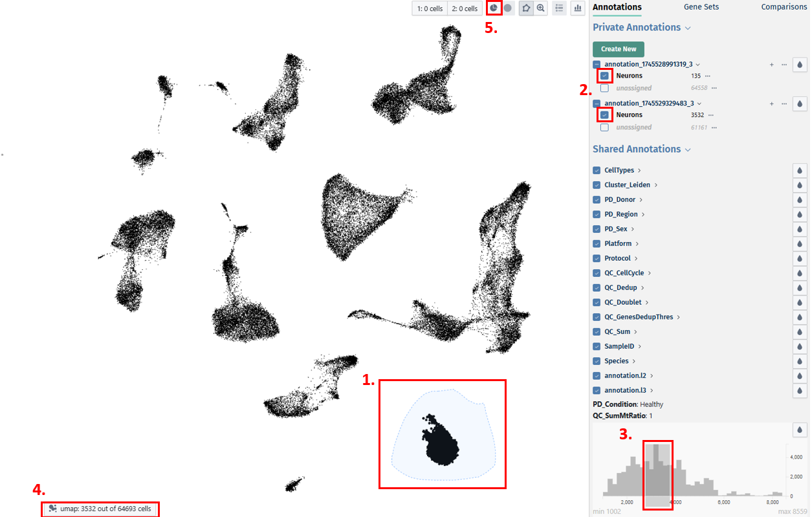Click plus icon on first private annotation

(771, 65)
